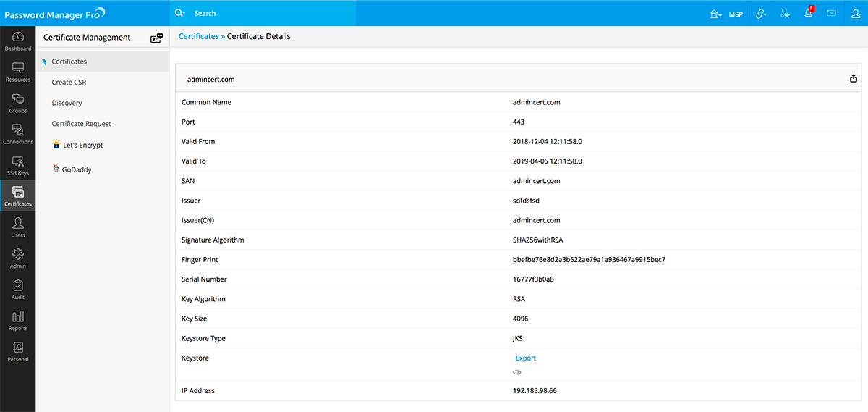Click the Port value 443
This screenshot has width=868, height=412.
click(x=519, y=122)
